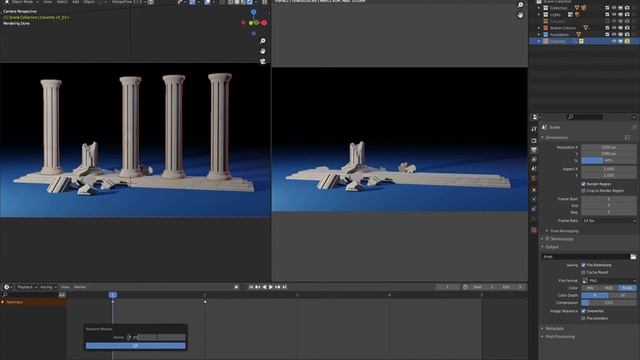Screen dimensions: 640x360
Task: Open the Scene properties tab
Action: pyautogui.click(x=534, y=169)
